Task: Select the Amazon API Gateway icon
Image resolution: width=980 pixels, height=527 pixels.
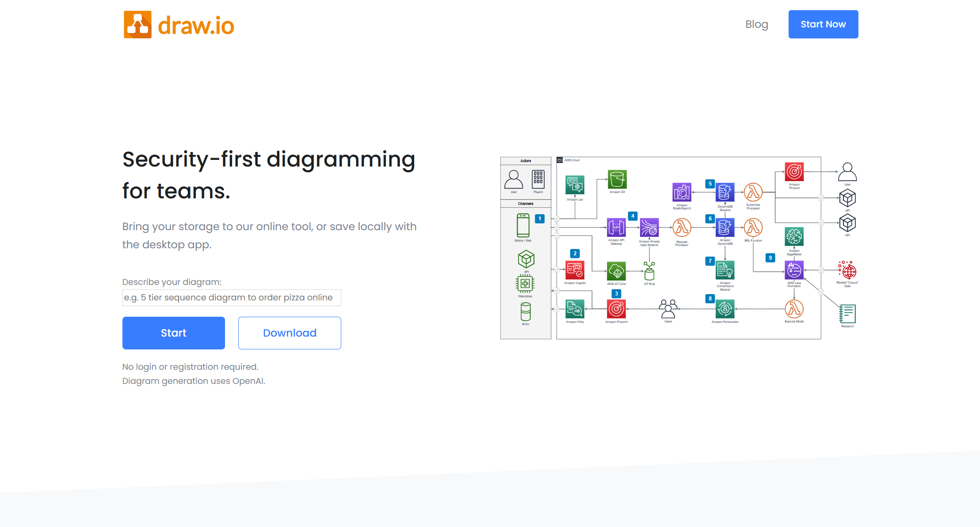Action: [x=616, y=227]
